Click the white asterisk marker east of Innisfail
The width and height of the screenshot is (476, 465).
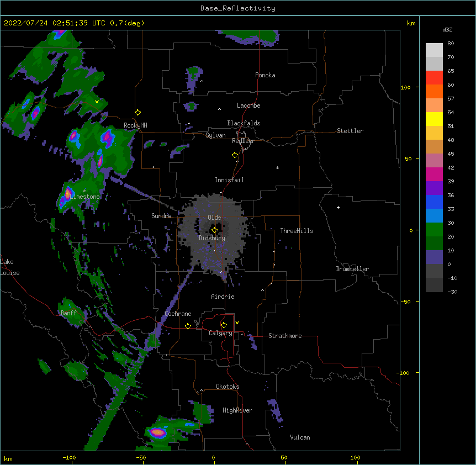277,167
